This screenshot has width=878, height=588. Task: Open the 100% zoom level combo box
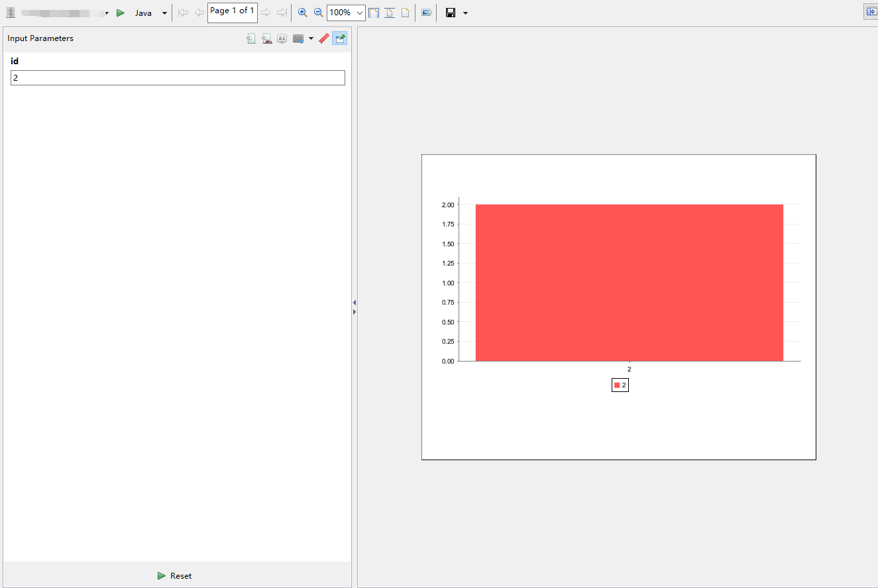(346, 13)
